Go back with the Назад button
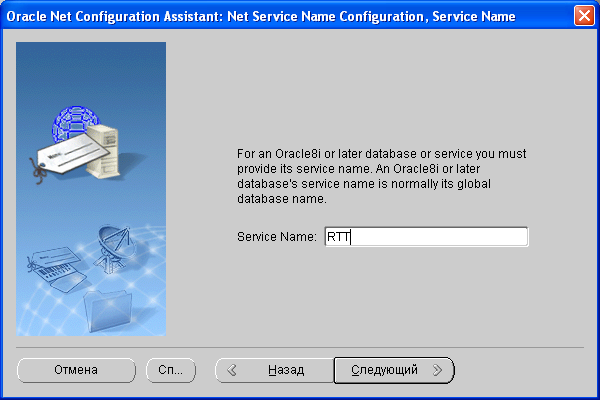 click(x=275, y=370)
